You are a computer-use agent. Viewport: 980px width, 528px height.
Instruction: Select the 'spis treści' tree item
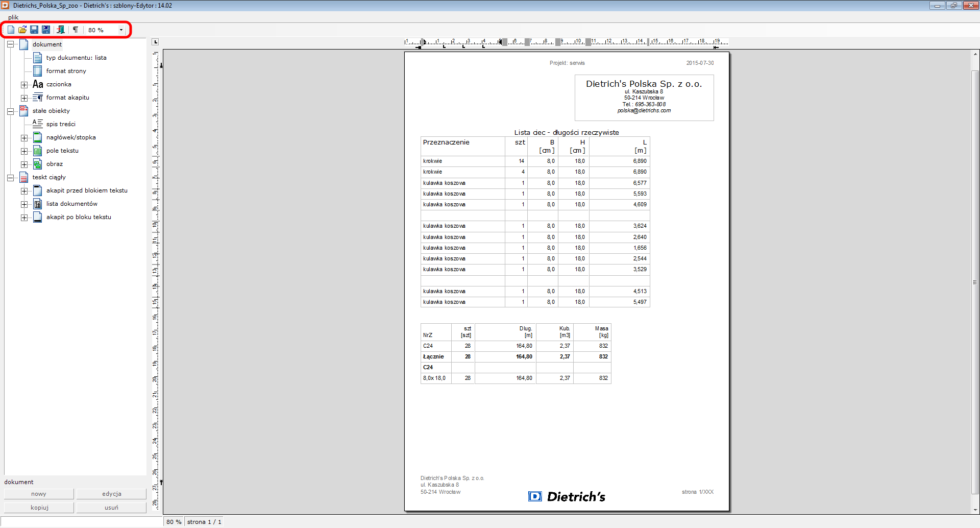pos(61,124)
